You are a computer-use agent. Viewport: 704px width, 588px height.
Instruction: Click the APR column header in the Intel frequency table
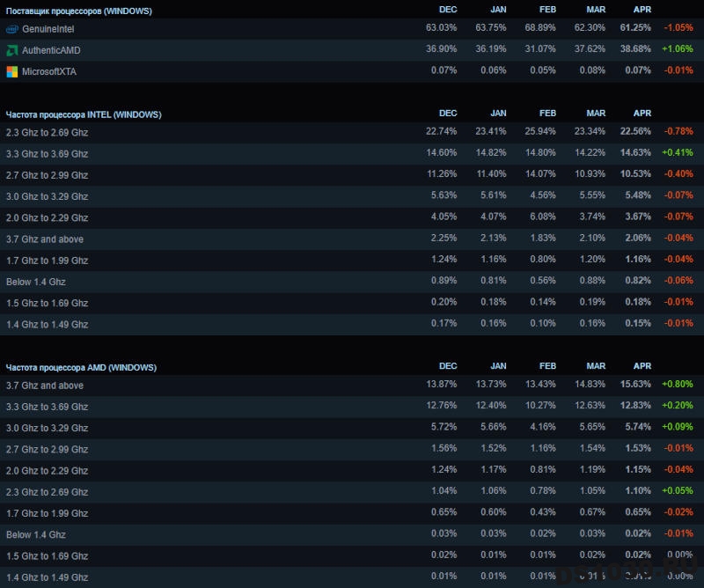[642, 114]
